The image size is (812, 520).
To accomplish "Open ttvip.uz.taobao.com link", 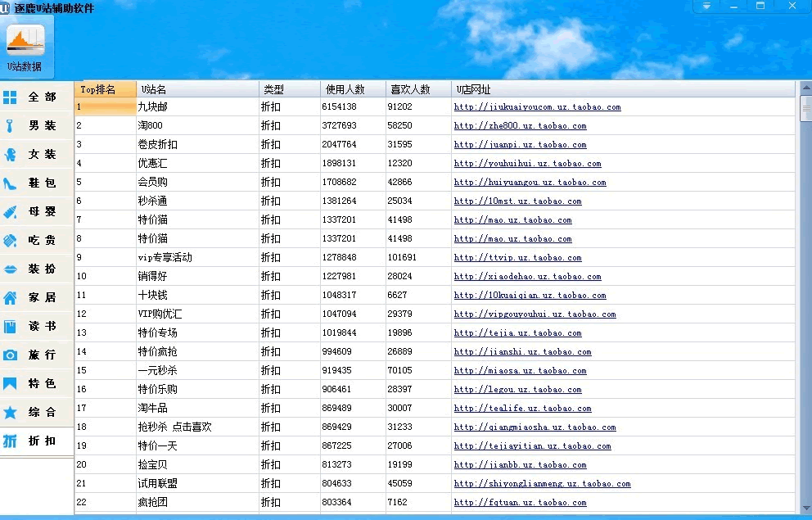I will pyautogui.click(x=518, y=257).
